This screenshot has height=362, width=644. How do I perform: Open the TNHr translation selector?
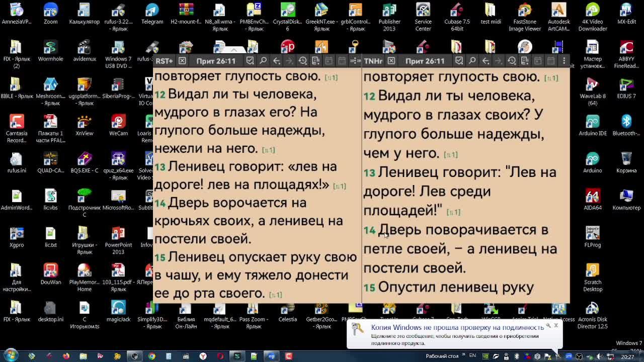tap(373, 61)
